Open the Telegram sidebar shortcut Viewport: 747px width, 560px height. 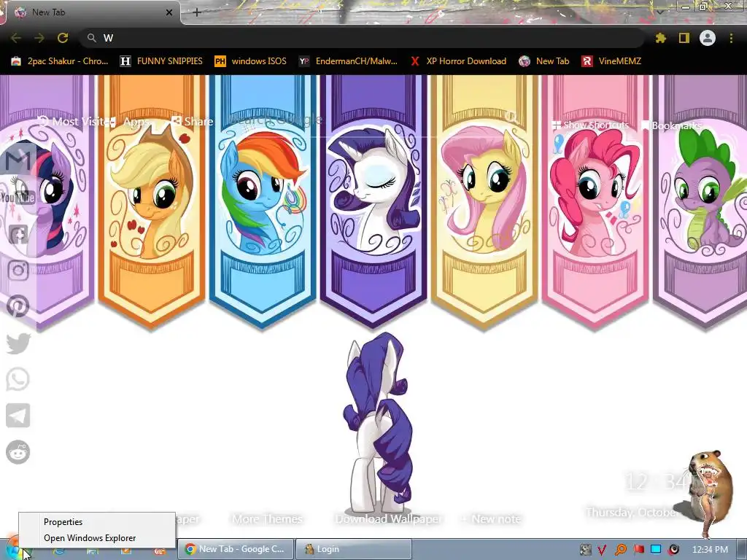click(x=18, y=415)
